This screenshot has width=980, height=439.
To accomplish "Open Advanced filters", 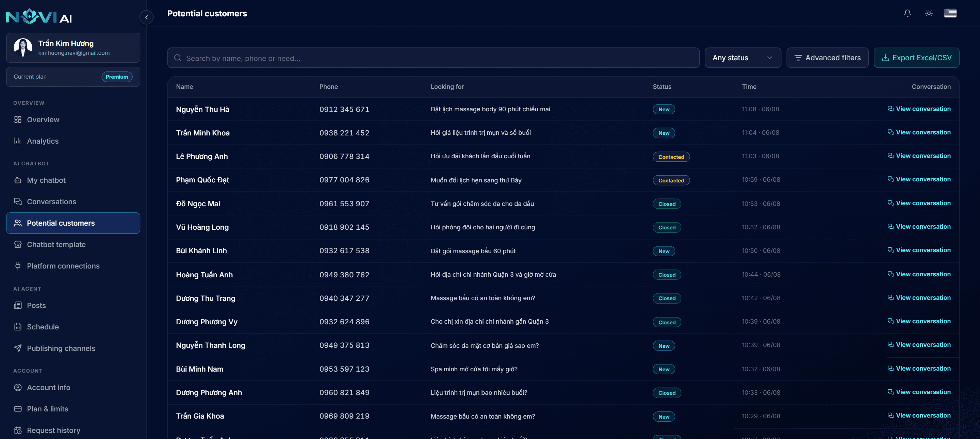I will [827, 58].
